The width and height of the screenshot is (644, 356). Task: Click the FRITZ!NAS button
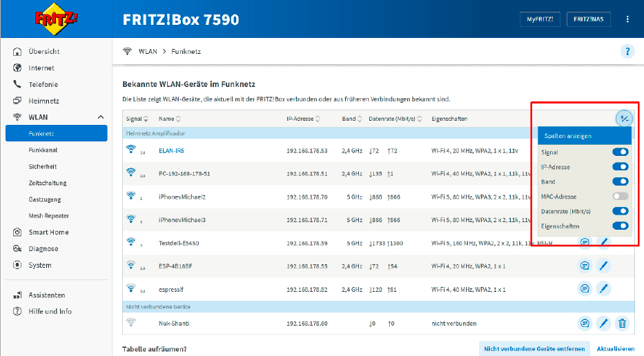(589, 19)
